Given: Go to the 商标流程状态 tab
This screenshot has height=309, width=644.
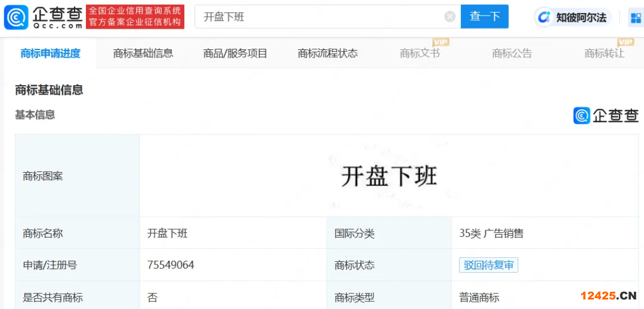Looking at the screenshot, I should (x=327, y=54).
